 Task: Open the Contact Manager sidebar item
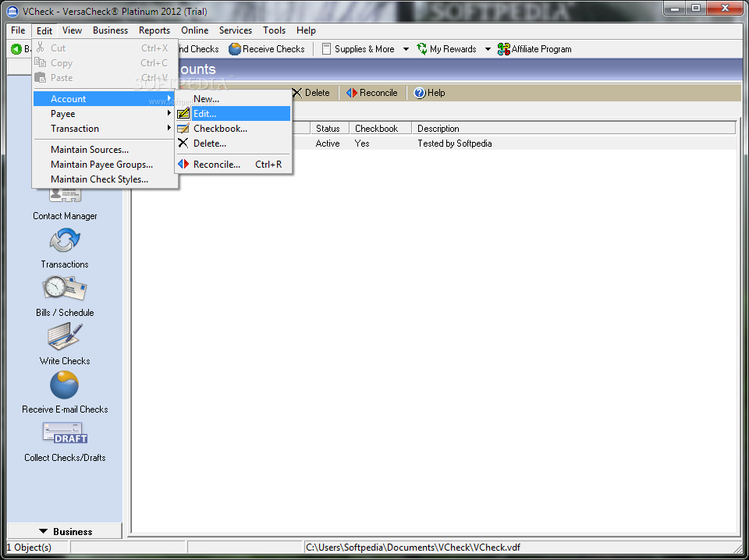coord(65,203)
